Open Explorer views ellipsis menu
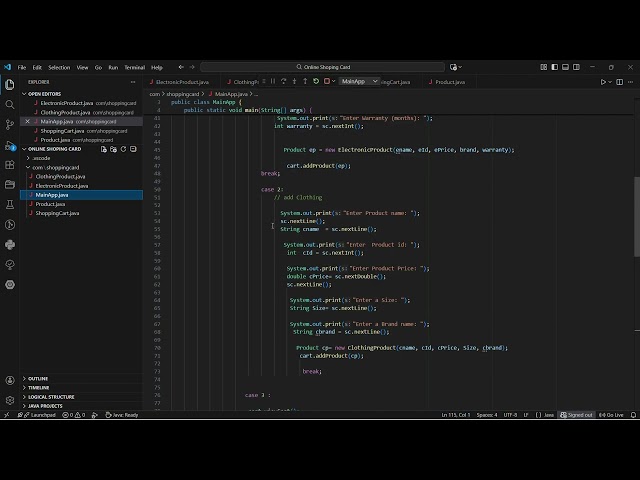Screen dimensions: 640x480 pos(133,82)
